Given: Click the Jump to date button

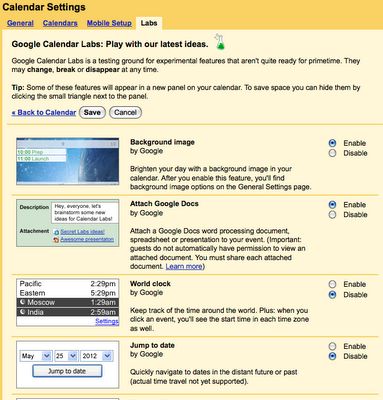Looking at the screenshot, I should [x=67, y=371].
